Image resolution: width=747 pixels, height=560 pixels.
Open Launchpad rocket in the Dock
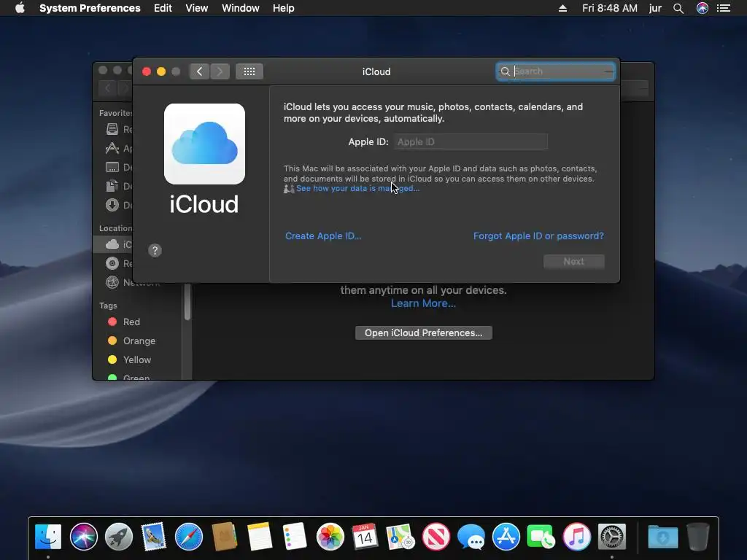(119, 537)
